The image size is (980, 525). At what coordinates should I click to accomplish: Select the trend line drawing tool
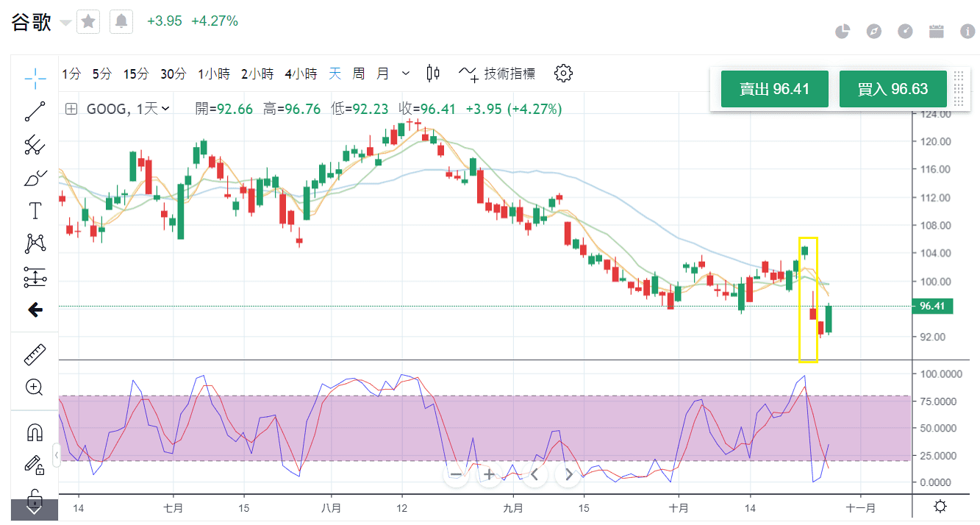[35, 111]
